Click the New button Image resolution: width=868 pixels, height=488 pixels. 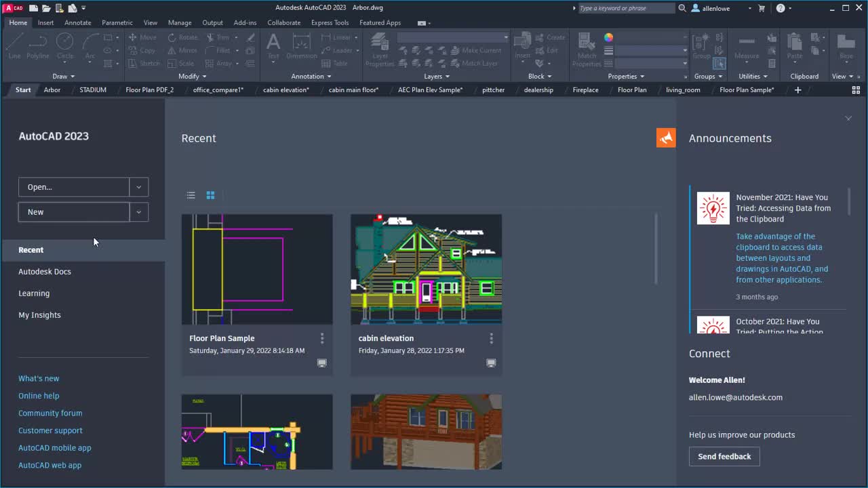click(74, 212)
